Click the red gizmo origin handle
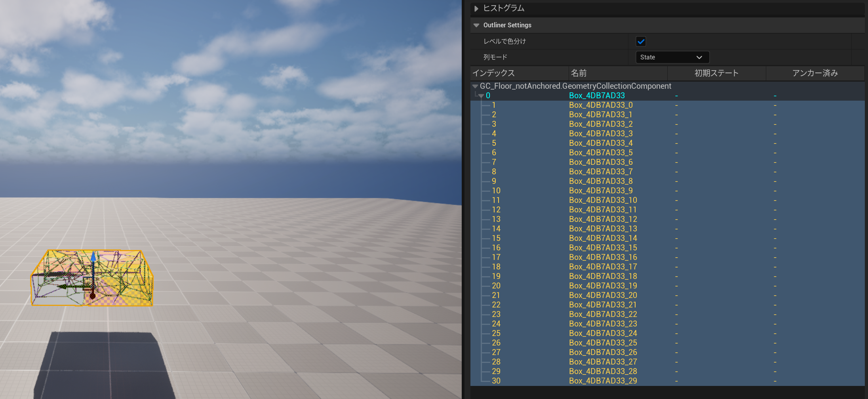This screenshot has width=868, height=399. [93, 296]
